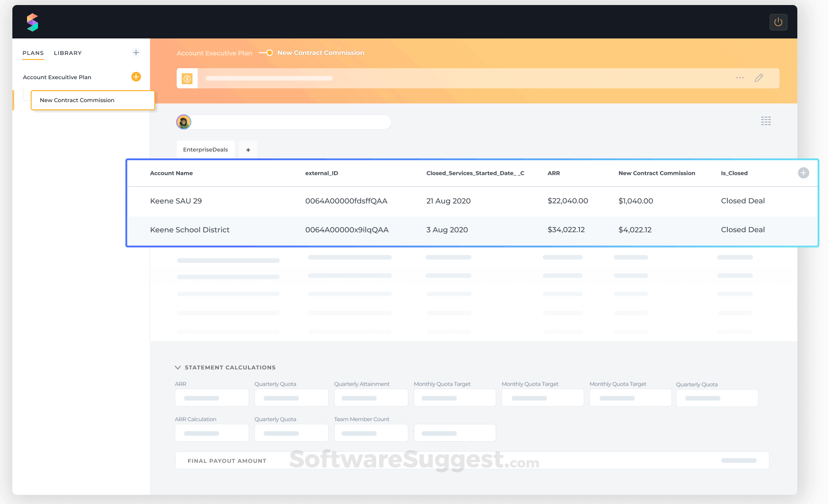
Task: Change table layout using the grid icon
Action: pos(765,121)
